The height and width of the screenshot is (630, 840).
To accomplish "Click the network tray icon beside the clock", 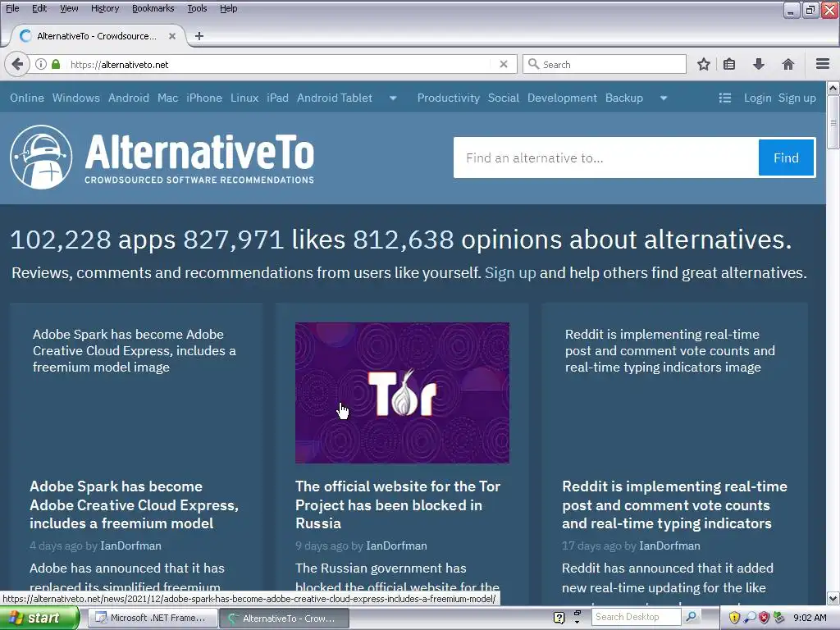I will point(779,618).
